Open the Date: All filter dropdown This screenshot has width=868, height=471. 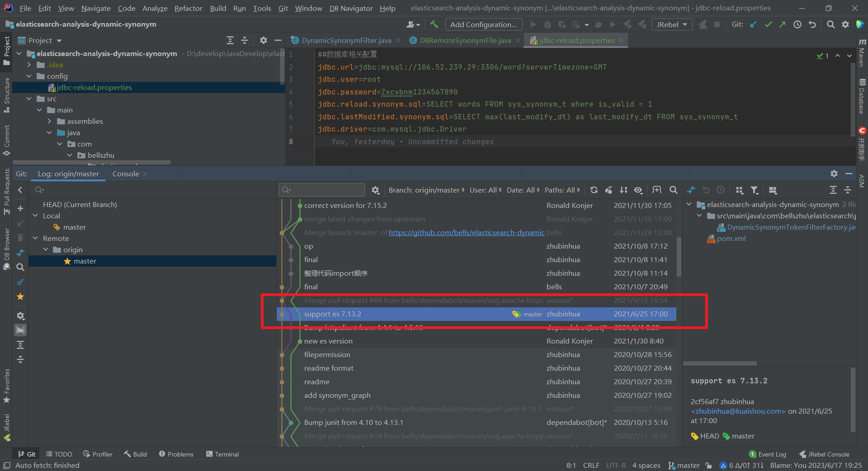[x=523, y=190]
